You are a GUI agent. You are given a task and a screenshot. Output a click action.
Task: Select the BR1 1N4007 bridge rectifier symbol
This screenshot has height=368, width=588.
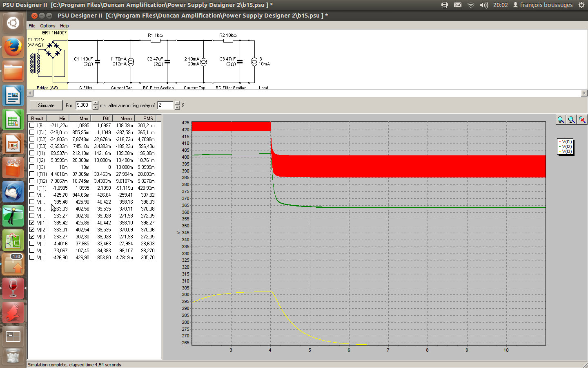pyautogui.click(x=53, y=49)
